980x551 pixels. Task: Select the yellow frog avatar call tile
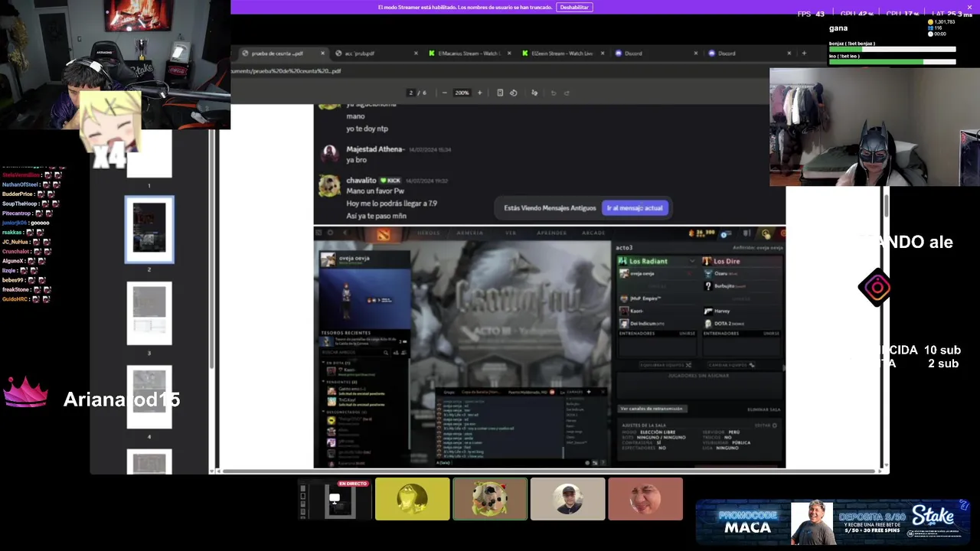[x=413, y=499]
